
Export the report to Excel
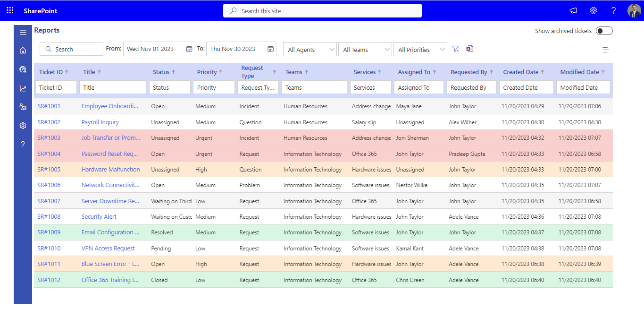[469, 49]
